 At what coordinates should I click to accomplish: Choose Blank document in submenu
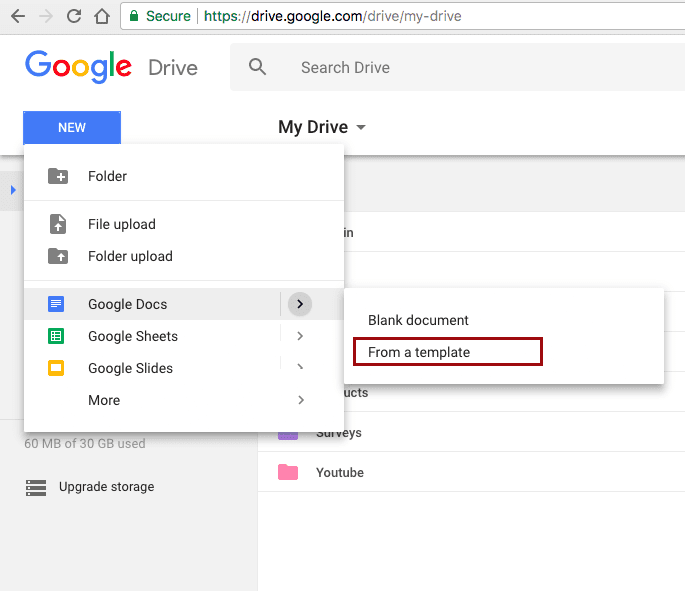click(504, 320)
